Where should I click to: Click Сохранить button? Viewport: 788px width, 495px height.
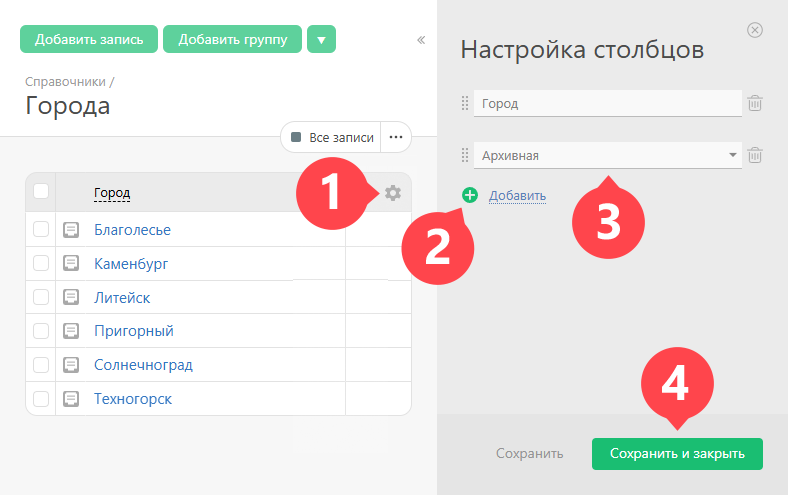tap(529, 453)
